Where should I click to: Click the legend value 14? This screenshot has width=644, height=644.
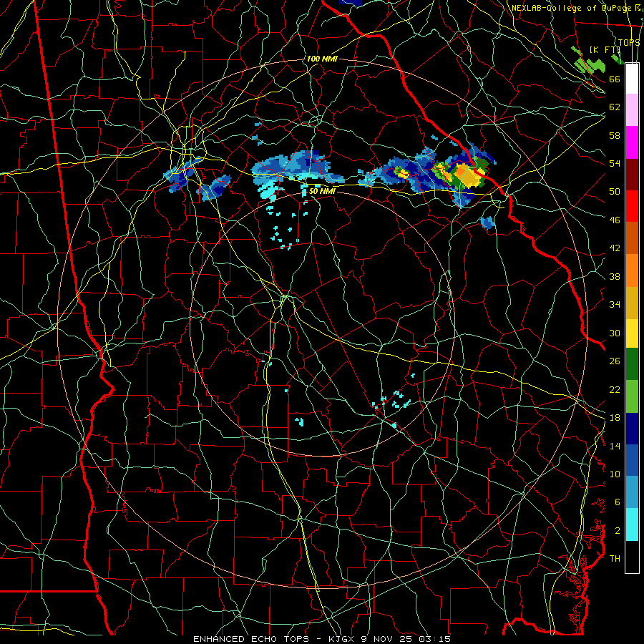pos(615,446)
